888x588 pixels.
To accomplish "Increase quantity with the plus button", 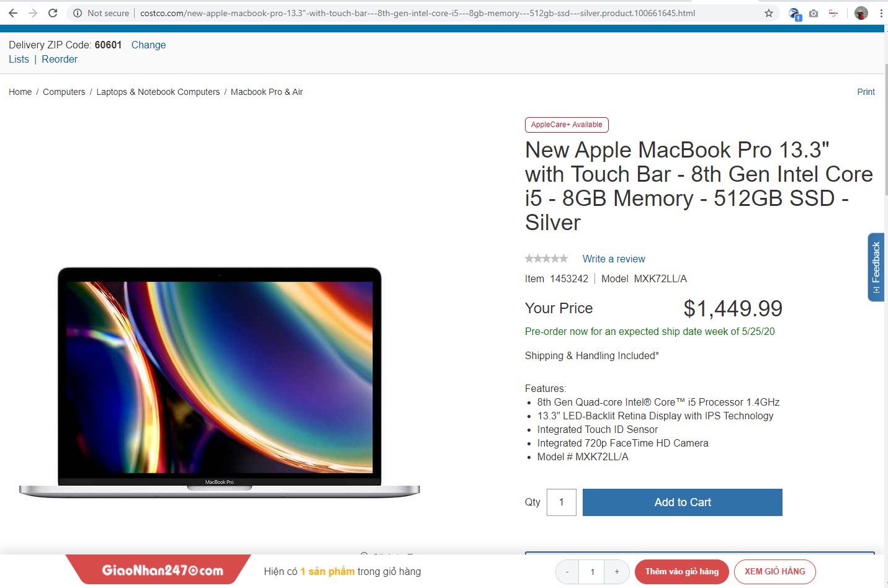I will 617,572.
